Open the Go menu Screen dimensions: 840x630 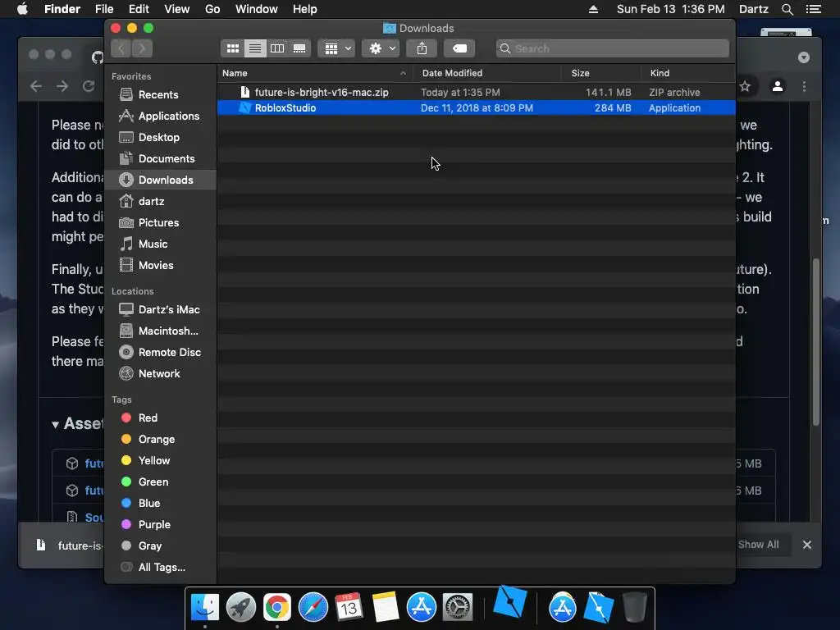click(212, 9)
